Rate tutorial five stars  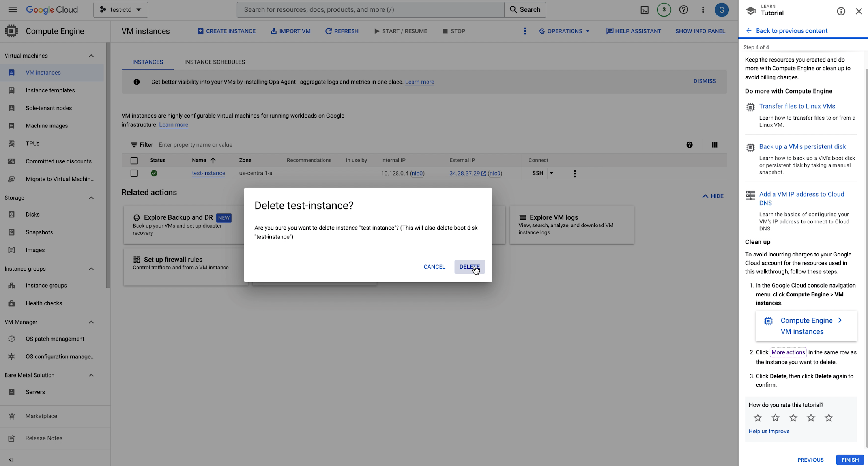click(x=829, y=418)
